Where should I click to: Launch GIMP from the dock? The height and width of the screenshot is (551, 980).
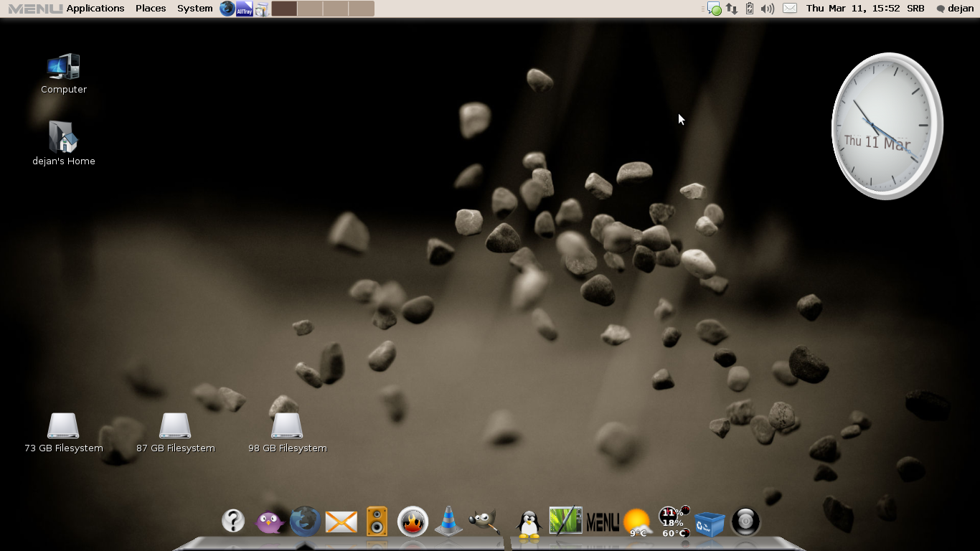click(x=484, y=522)
